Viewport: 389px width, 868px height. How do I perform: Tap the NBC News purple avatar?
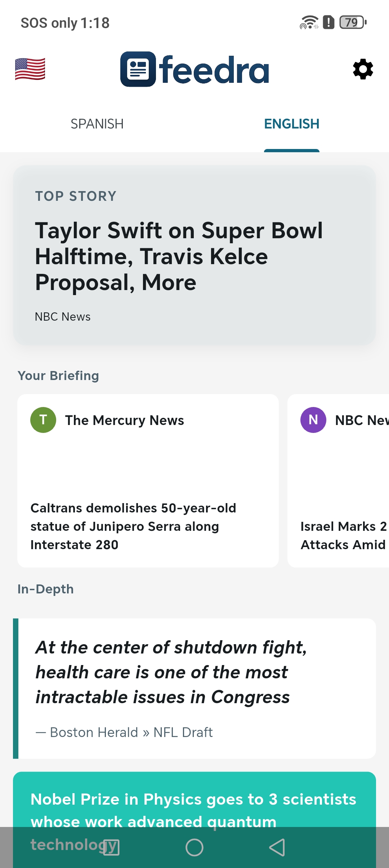tap(313, 420)
